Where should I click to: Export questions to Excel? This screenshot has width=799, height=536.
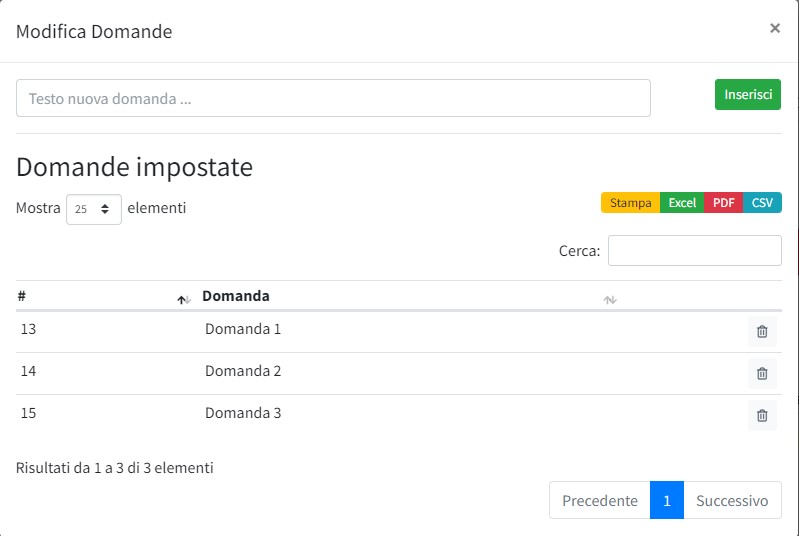point(682,203)
